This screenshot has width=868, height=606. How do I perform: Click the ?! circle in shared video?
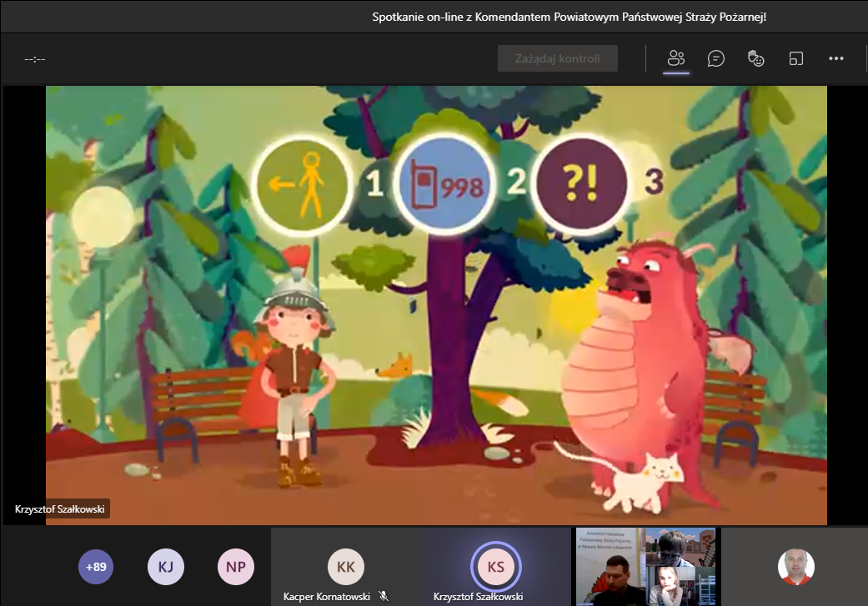580,183
